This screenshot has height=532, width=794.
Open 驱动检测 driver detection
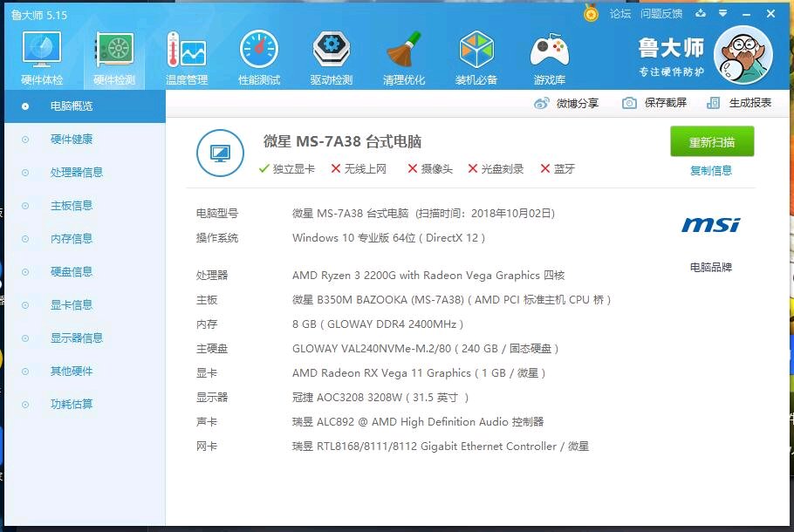point(332,58)
